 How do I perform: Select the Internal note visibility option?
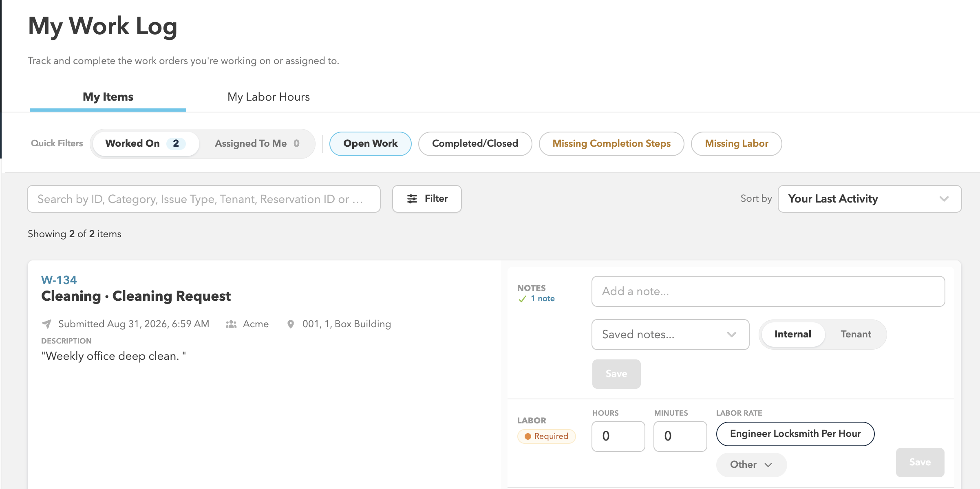[x=793, y=334]
